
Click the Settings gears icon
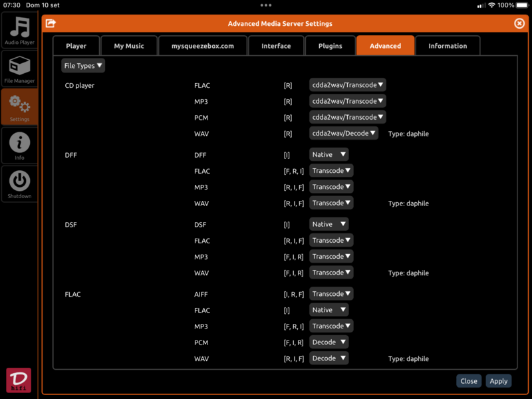point(19,106)
